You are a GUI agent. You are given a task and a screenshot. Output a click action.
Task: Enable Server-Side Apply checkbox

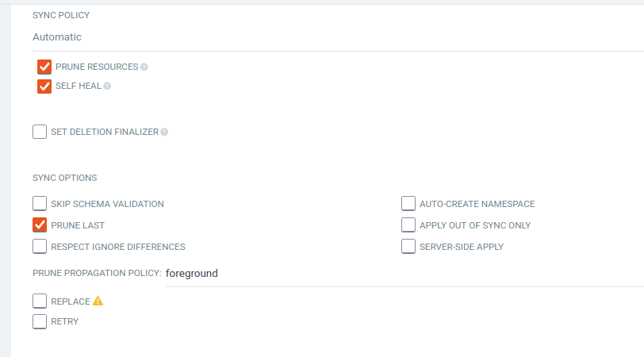[408, 247]
